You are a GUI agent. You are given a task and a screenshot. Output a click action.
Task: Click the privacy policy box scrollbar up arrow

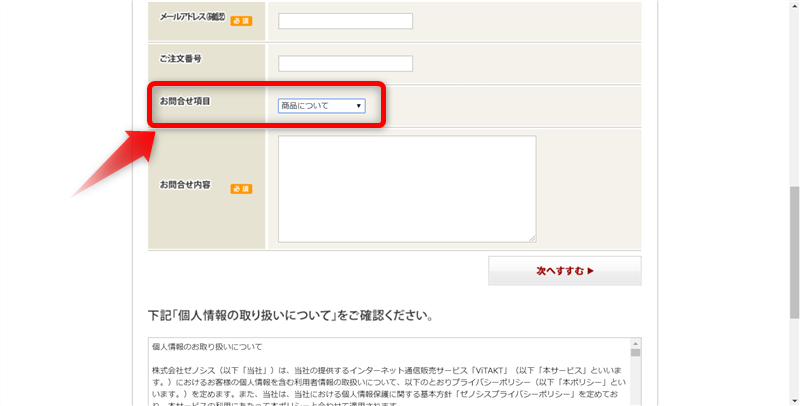[635, 344]
